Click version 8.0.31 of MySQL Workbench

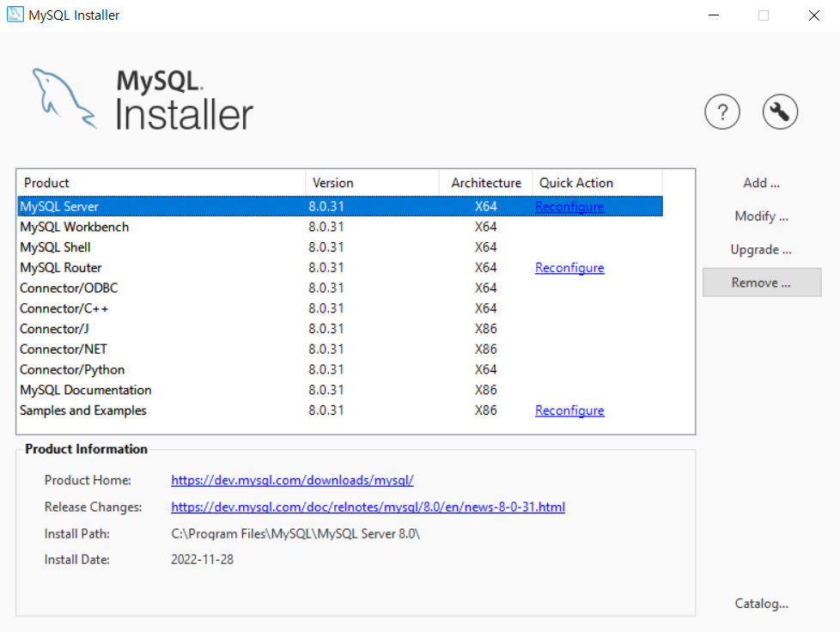pos(326,227)
